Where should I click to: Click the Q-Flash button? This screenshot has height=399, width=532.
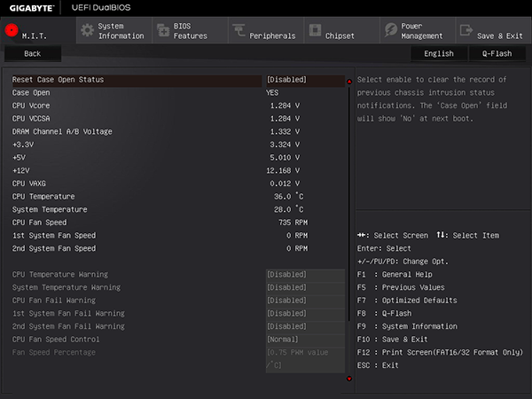tap(497, 53)
